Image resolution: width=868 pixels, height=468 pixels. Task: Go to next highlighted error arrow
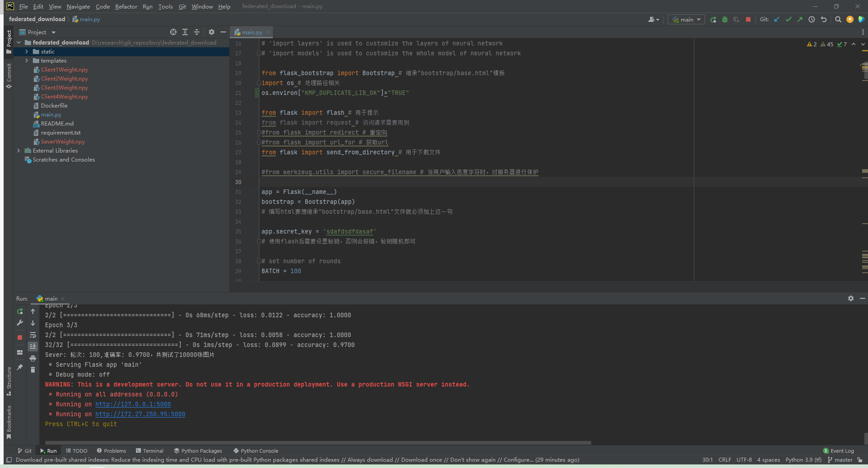pos(863,44)
